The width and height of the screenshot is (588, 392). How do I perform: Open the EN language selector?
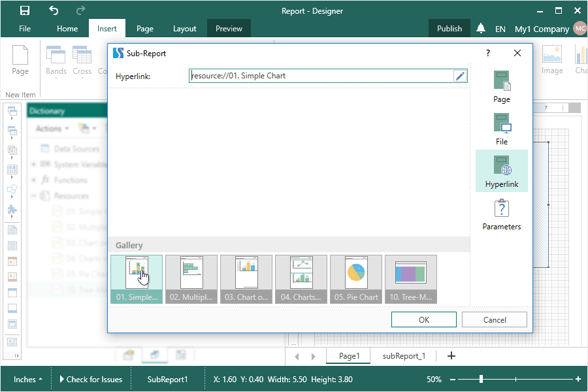coord(500,29)
